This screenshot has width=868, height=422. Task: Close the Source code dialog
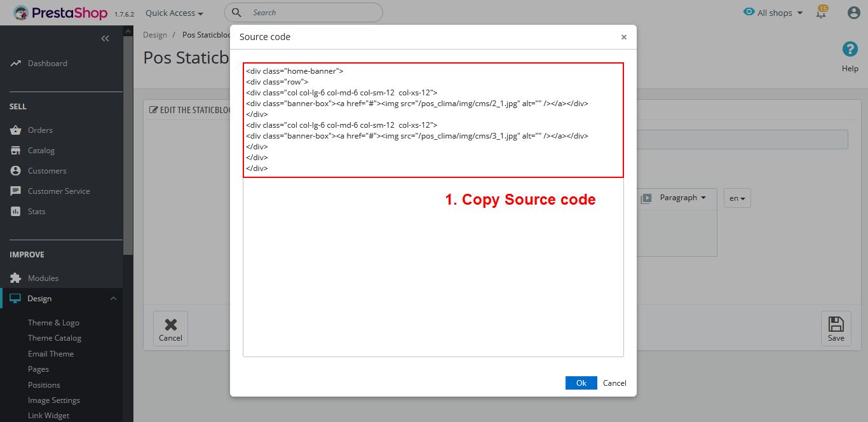pyautogui.click(x=623, y=37)
